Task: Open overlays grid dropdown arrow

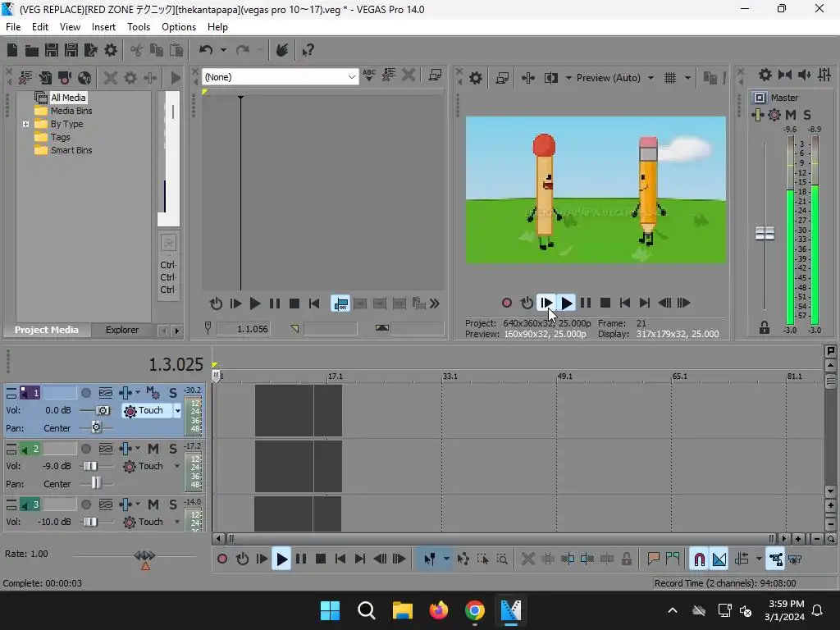Action: [687, 78]
